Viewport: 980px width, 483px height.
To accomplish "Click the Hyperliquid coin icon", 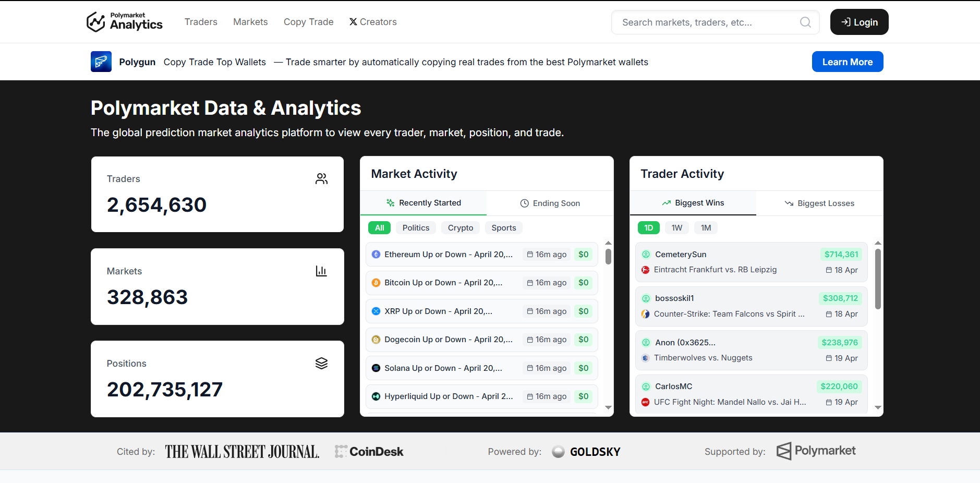I will click(x=376, y=396).
